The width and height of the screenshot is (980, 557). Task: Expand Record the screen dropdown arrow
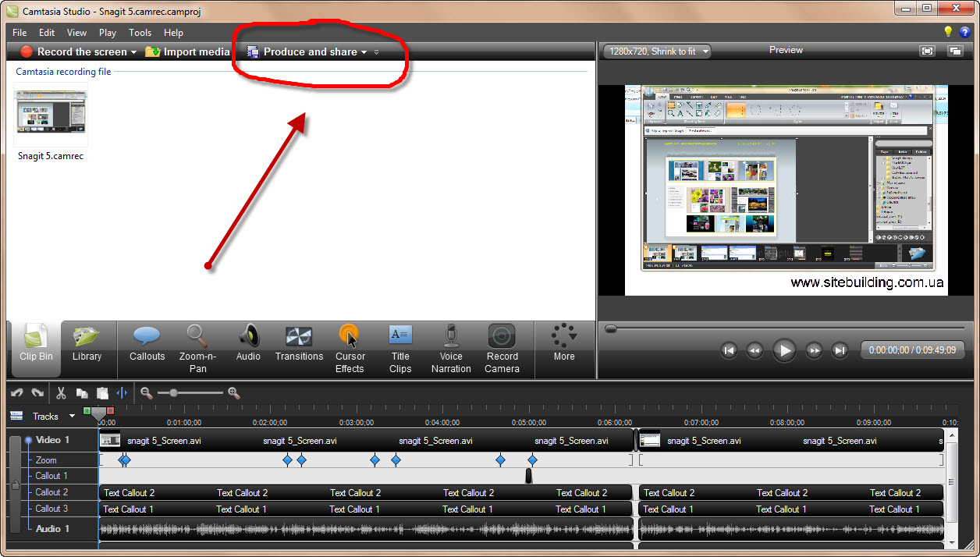point(133,53)
